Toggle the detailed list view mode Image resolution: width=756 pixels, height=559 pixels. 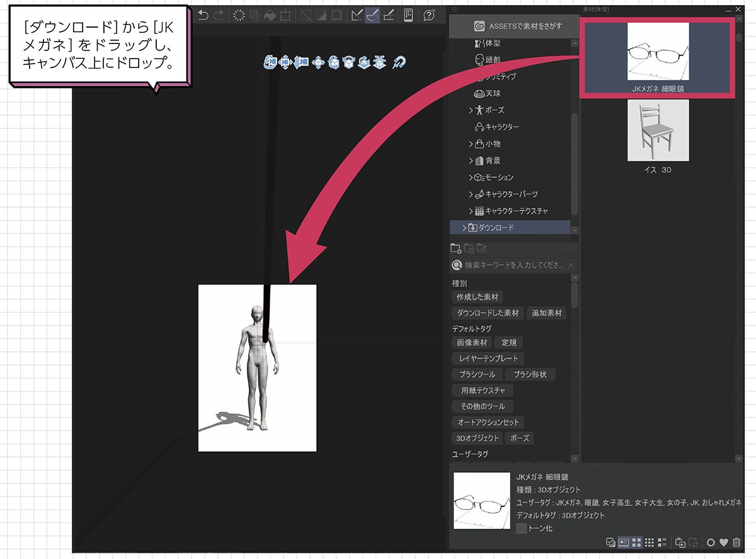pyautogui.click(x=624, y=542)
